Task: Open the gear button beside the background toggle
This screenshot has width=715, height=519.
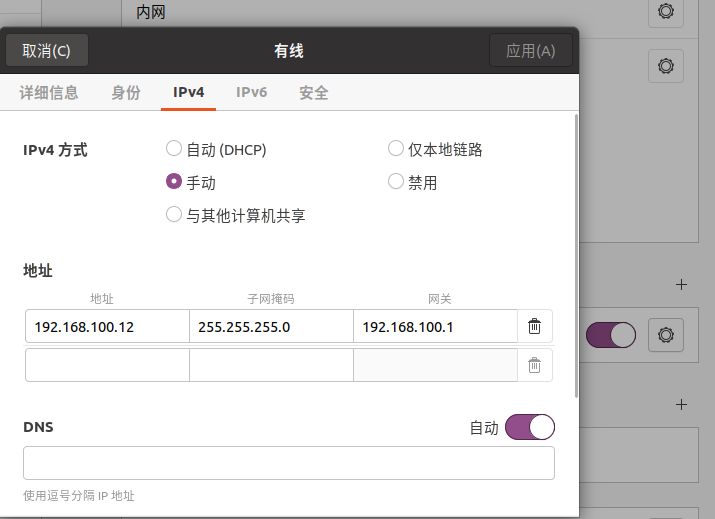Action: click(x=666, y=335)
